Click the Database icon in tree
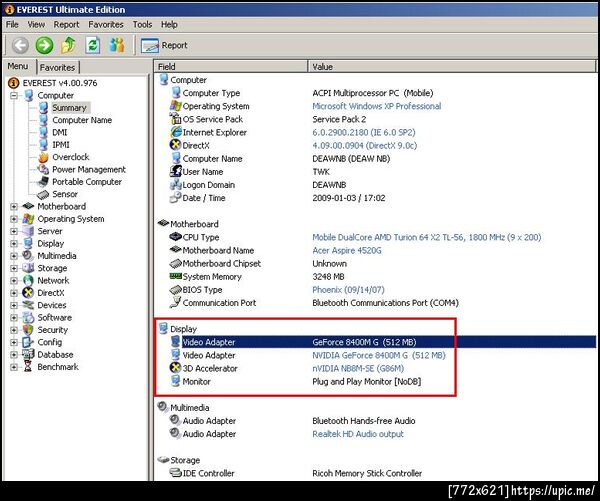The image size is (600, 501). [28, 354]
